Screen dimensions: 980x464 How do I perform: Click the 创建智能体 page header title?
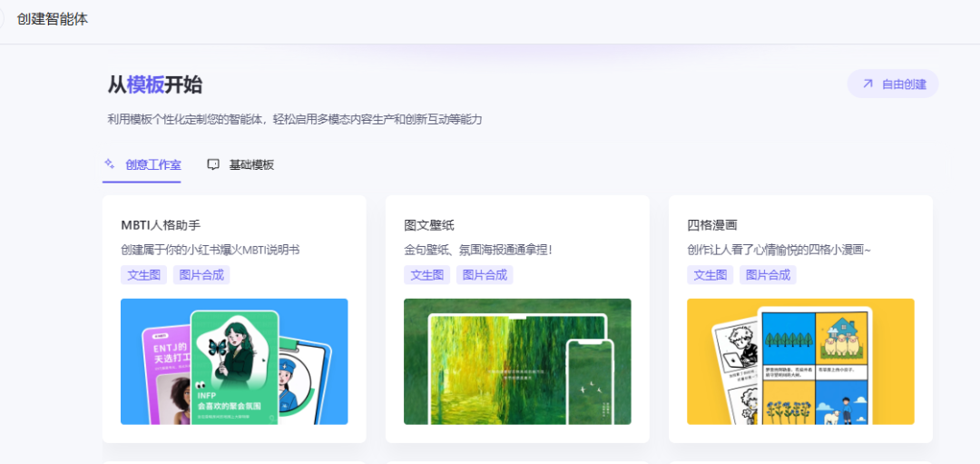pos(53,18)
